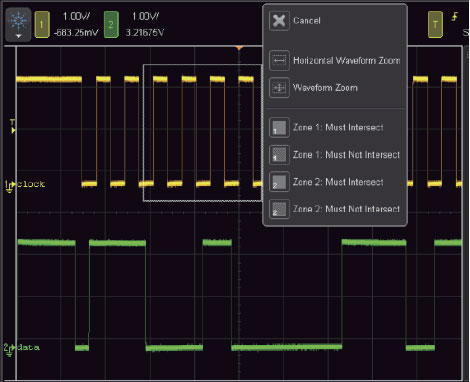Select channel 1 offset -683.25mV value
Image resolution: width=470 pixels, height=382 pixels.
tap(76, 33)
